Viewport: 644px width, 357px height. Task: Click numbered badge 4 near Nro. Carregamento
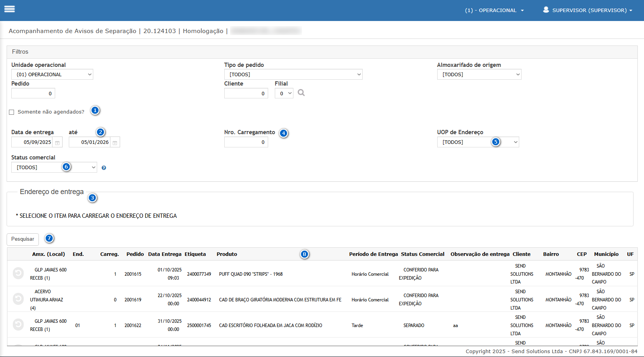[x=284, y=133]
